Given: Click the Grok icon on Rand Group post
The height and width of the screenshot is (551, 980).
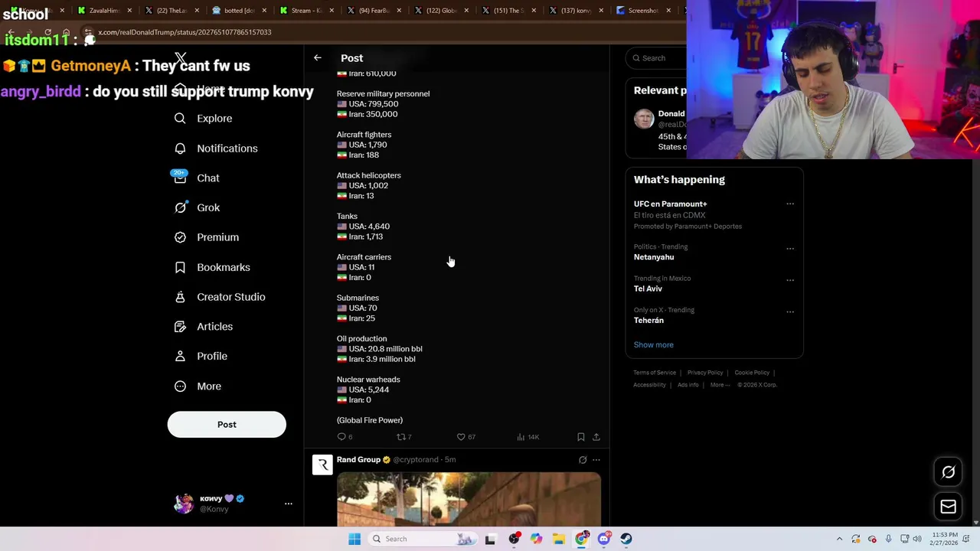Looking at the screenshot, I should point(583,460).
